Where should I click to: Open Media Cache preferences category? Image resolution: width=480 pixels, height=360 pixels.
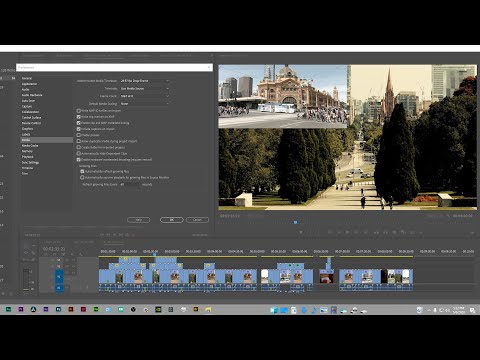[30, 146]
